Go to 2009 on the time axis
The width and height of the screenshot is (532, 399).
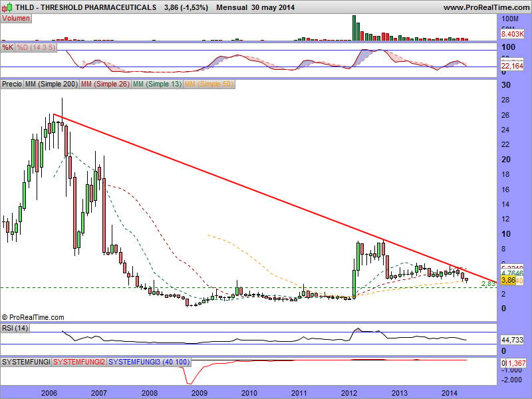point(199,393)
